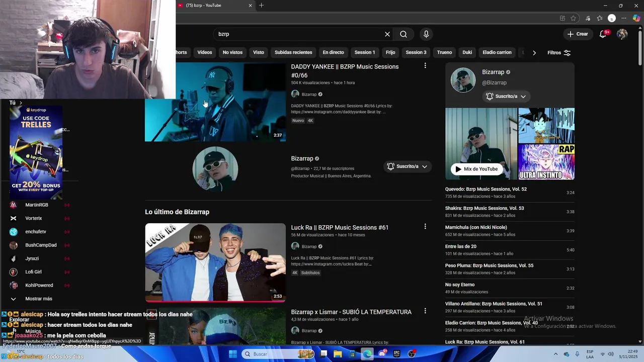The height and width of the screenshot is (362, 644).
Task: Select the Duki filter chip
Action: (x=467, y=52)
